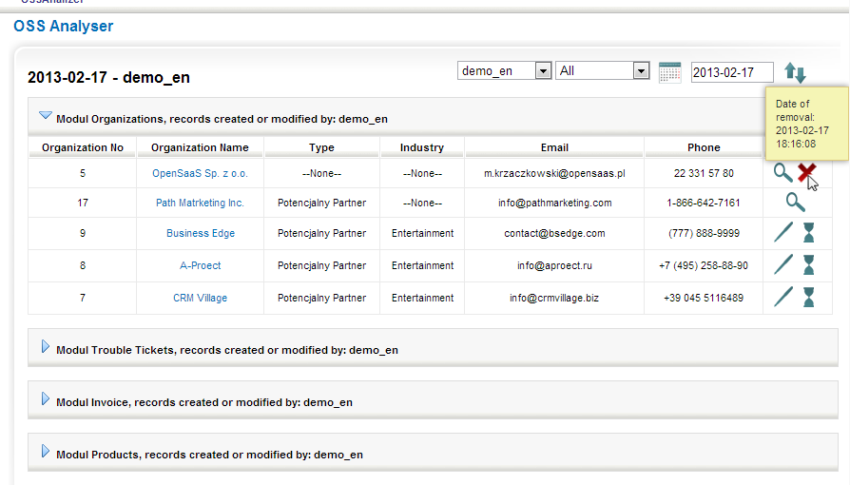Click the 2013-02-17 date input field
850x485 pixels.
[x=732, y=73]
